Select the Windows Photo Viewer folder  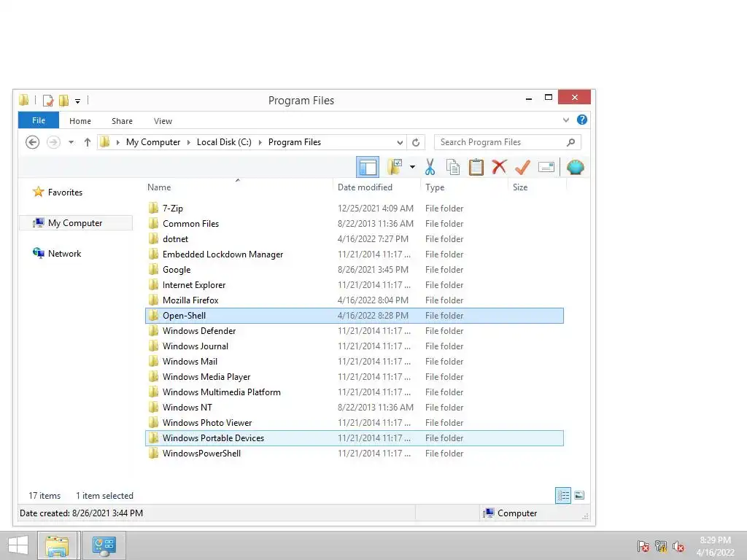click(355, 423)
